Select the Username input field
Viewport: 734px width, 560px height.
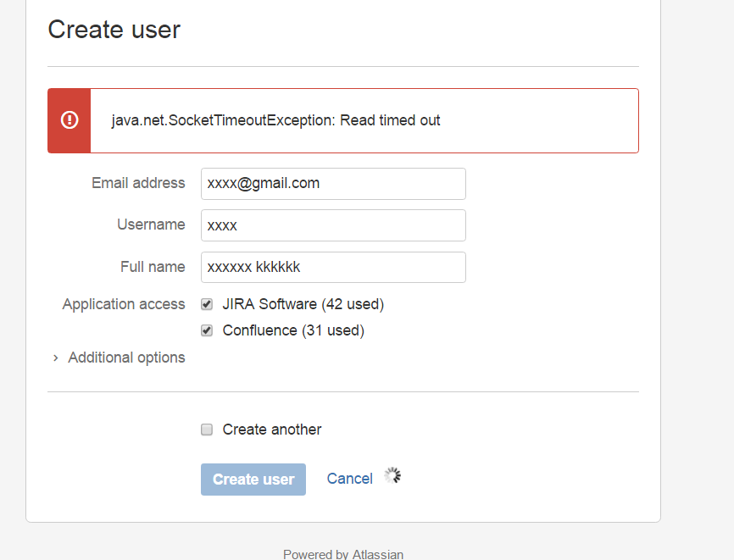tap(332, 225)
